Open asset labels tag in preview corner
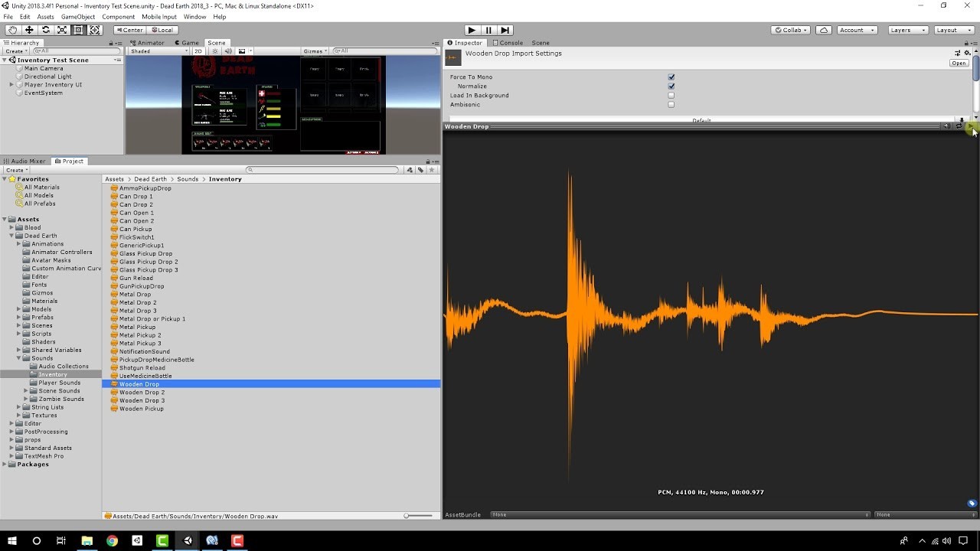 [972, 504]
